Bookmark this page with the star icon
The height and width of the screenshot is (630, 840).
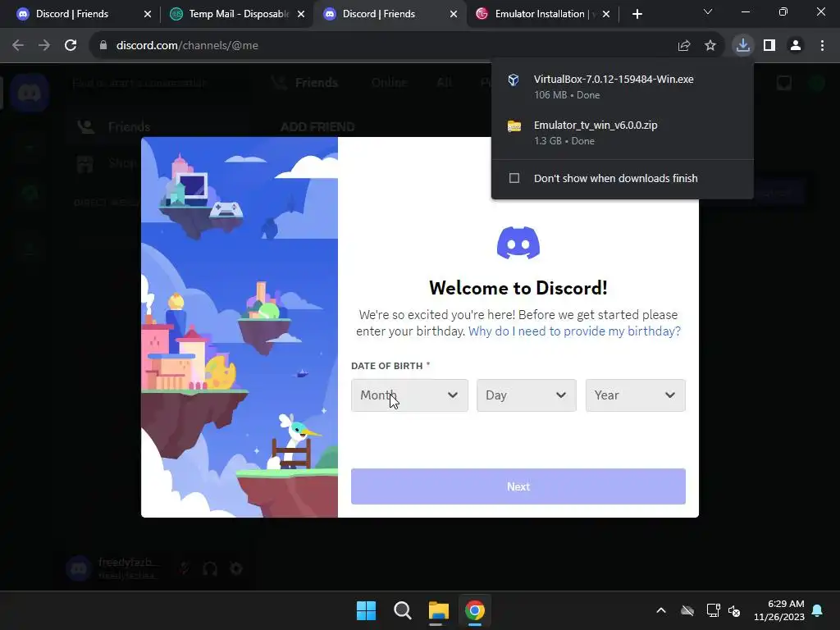[710, 45]
